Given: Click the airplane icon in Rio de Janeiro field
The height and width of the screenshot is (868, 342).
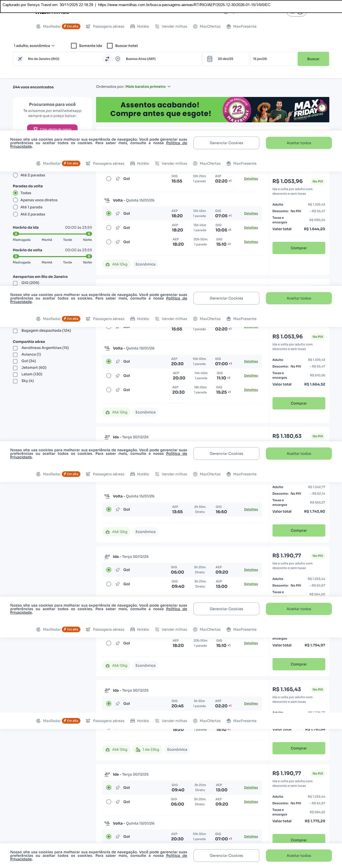Looking at the screenshot, I should coord(20,59).
